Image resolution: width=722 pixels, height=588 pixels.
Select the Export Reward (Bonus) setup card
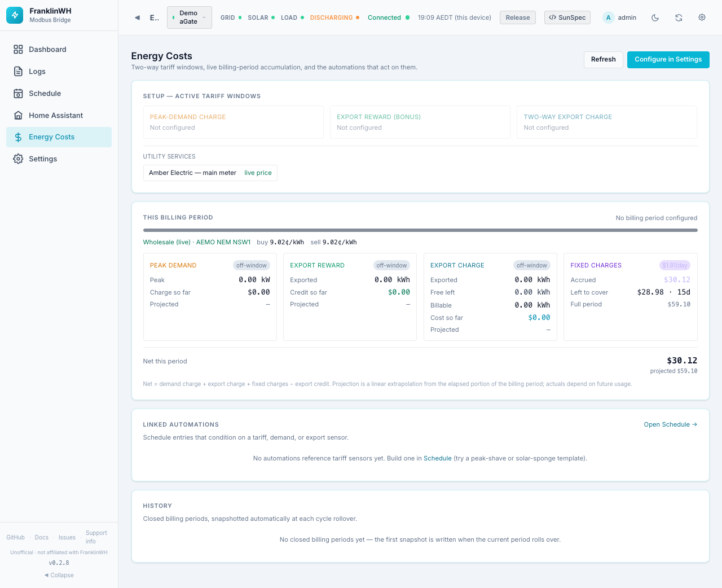(420, 122)
